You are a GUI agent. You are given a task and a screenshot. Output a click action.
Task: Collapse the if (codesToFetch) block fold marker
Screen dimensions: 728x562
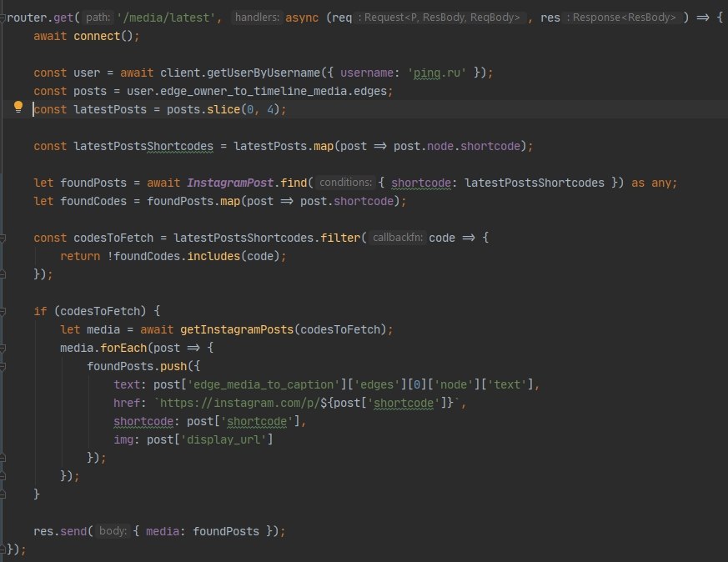pyautogui.click(x=3, y=311)
